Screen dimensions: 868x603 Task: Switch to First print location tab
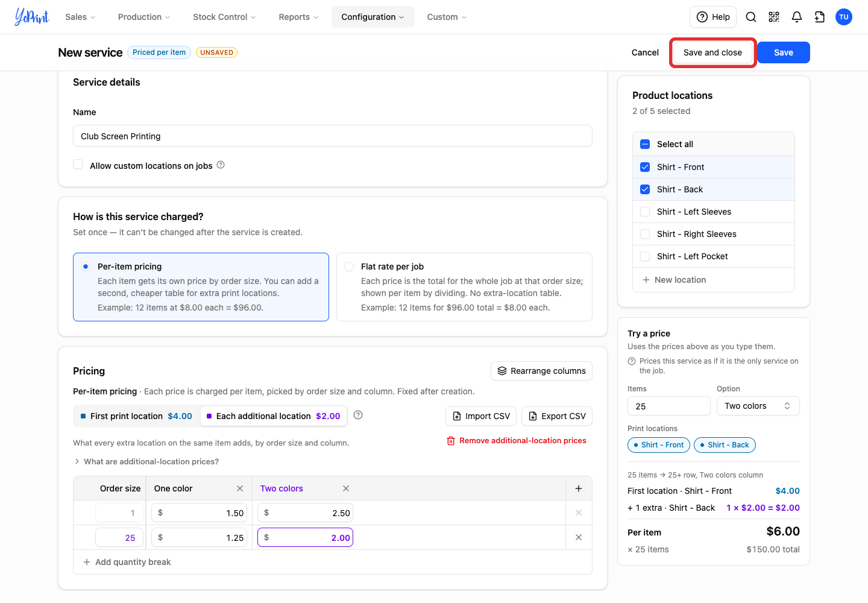[136, 416]
